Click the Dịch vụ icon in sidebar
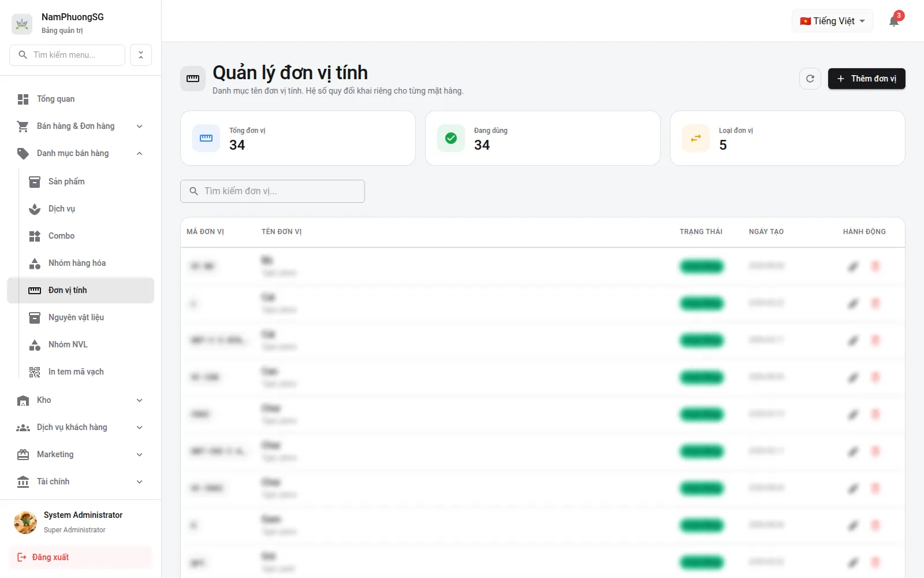The image size is (924, 578). (35, 209)
